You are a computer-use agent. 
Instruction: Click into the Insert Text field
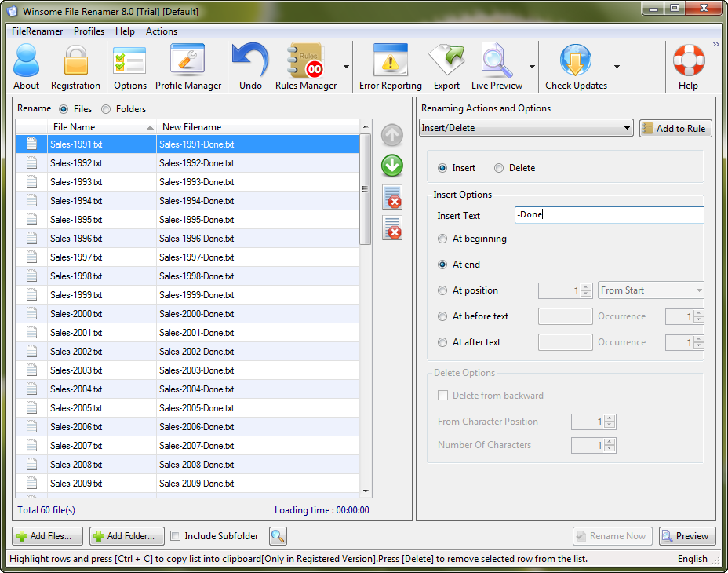coord(610,215)
